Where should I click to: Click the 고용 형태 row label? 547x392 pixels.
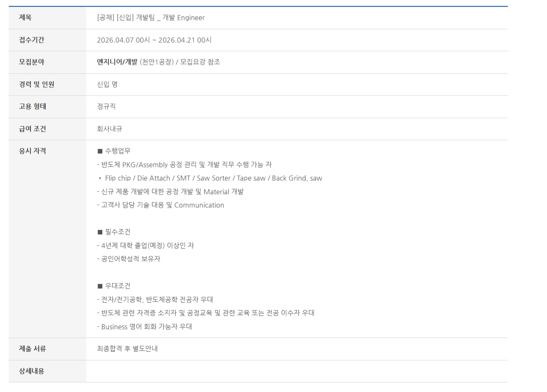tap(32, 106)
